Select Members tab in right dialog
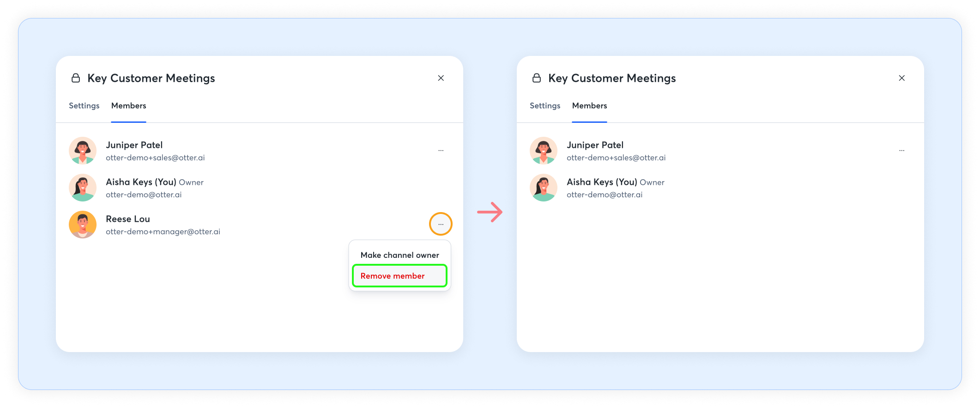Image resolution: width=980 pixels, height=408 pixels. coord(589,106)
